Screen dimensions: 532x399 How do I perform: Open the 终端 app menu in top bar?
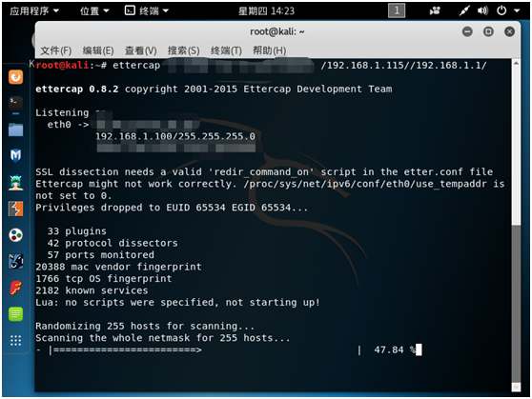pyautogui.click(x=147, y=10)
